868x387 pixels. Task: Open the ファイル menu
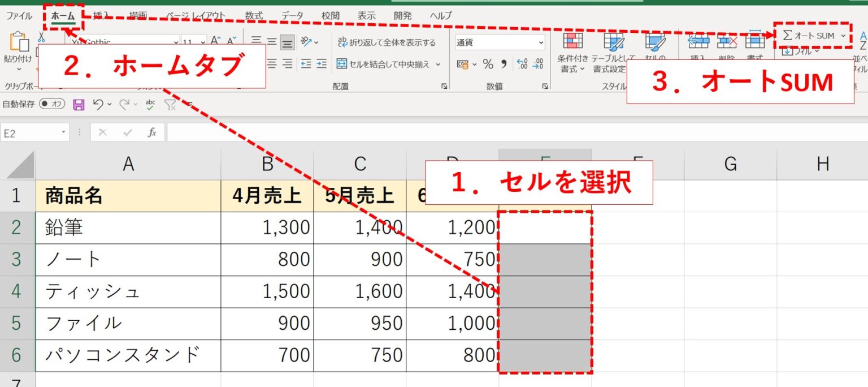19,15
